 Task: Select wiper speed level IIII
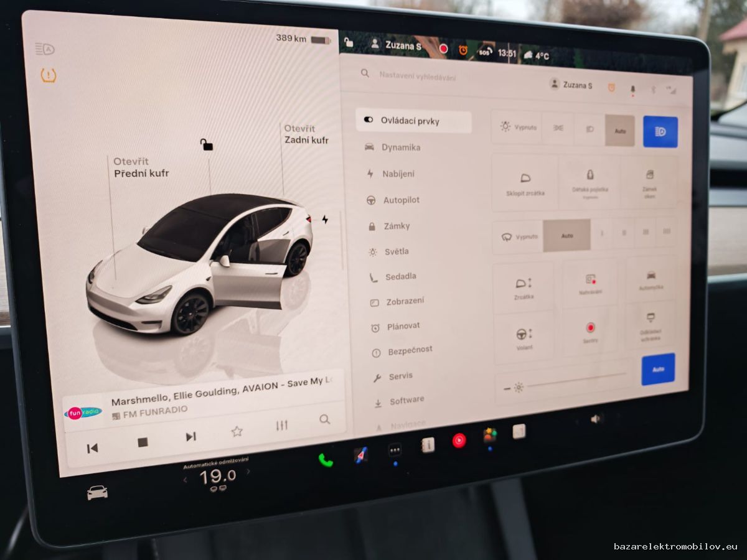click(x=666, y=231)
